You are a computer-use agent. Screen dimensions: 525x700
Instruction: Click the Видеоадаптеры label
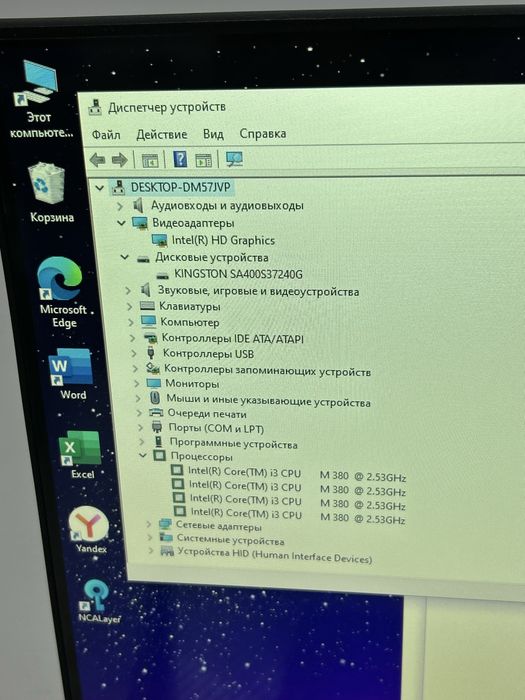point(193,223)
